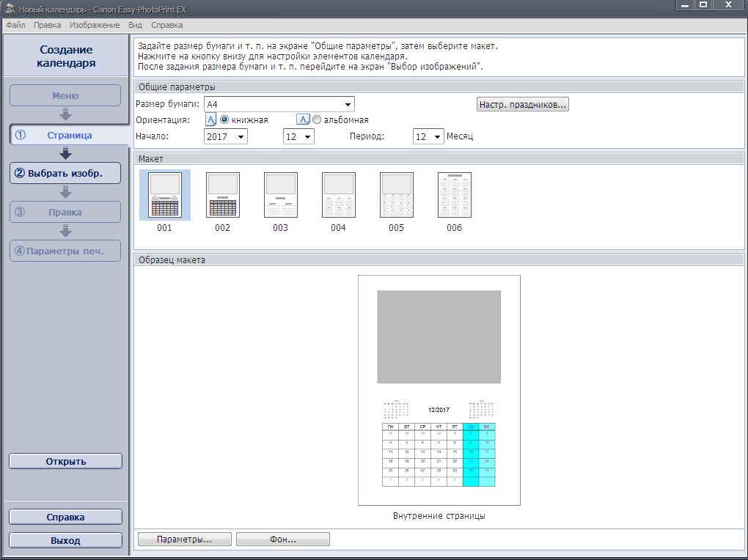Open the Файл menu
Screen dimensions: 748x560
point(15,25)
